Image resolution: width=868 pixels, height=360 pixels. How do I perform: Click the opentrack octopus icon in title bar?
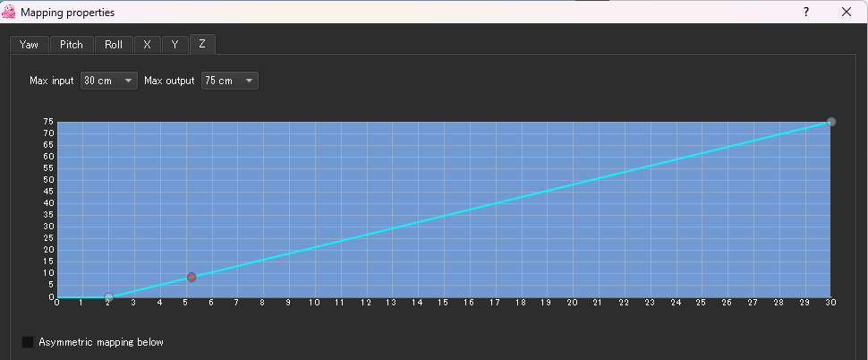coord(9,12)
